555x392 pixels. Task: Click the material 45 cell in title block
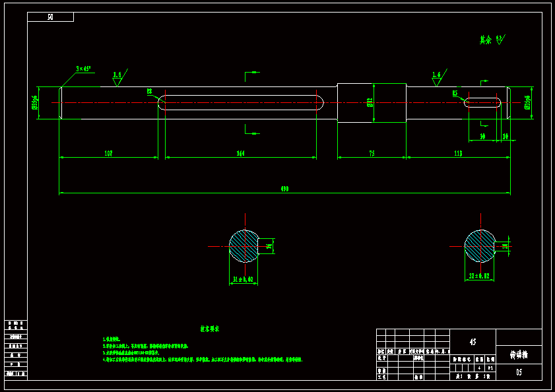pyautogui.click(x=473, y=342)
